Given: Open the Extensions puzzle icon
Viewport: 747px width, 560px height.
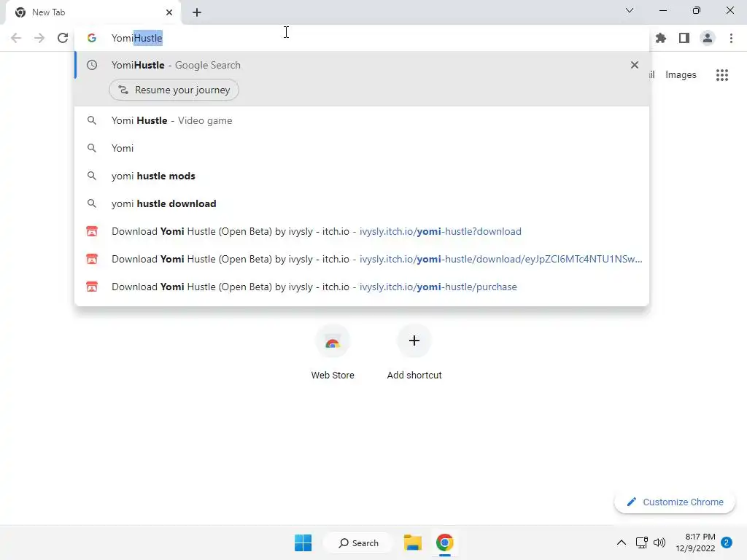Looking at the screenshot, I should 661,38.
